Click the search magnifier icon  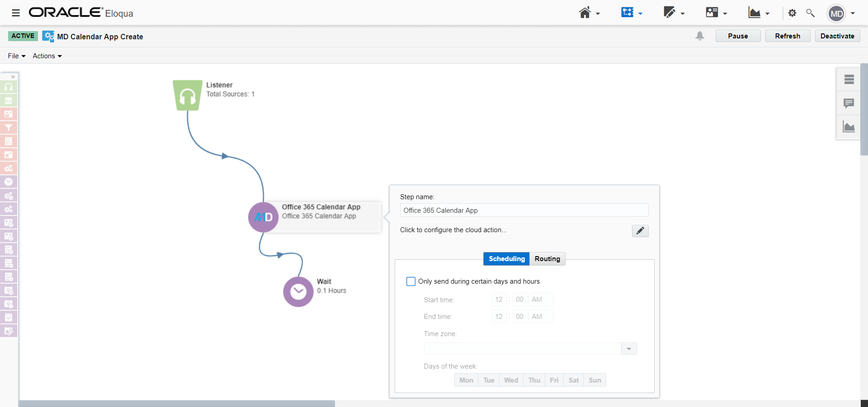pos(810,13)
